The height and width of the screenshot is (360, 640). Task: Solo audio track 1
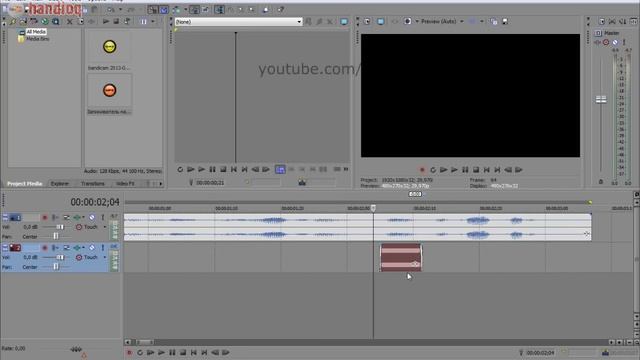(x=103, y=218)
